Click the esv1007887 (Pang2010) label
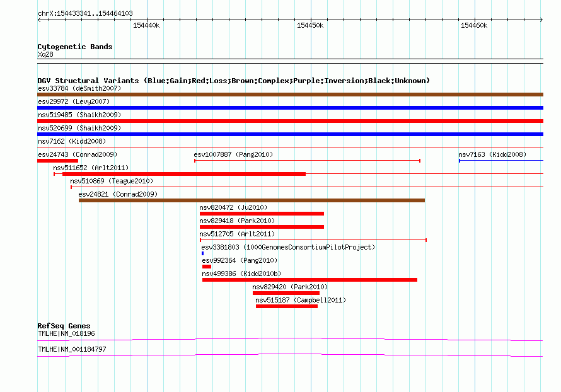Viewport: 561px width, 392px height. click(x=233, y=155)
